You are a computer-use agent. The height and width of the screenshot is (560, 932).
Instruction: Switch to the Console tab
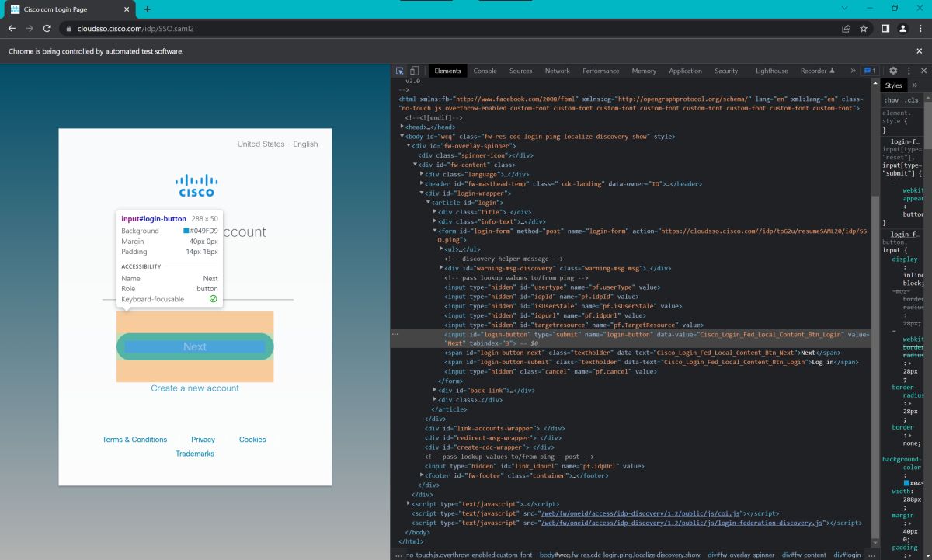point(485,71)
